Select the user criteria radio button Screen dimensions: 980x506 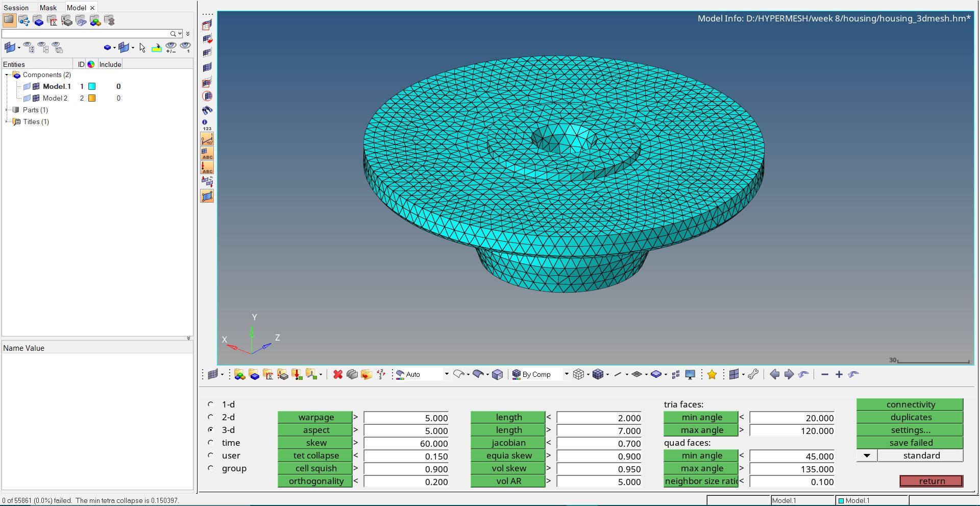[211, 455]
